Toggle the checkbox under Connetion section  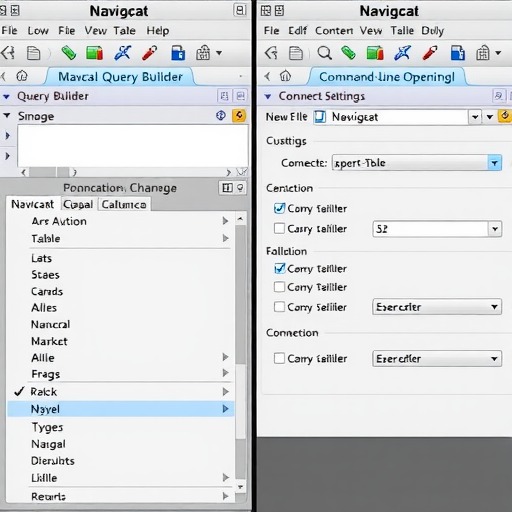click(279, 359)
